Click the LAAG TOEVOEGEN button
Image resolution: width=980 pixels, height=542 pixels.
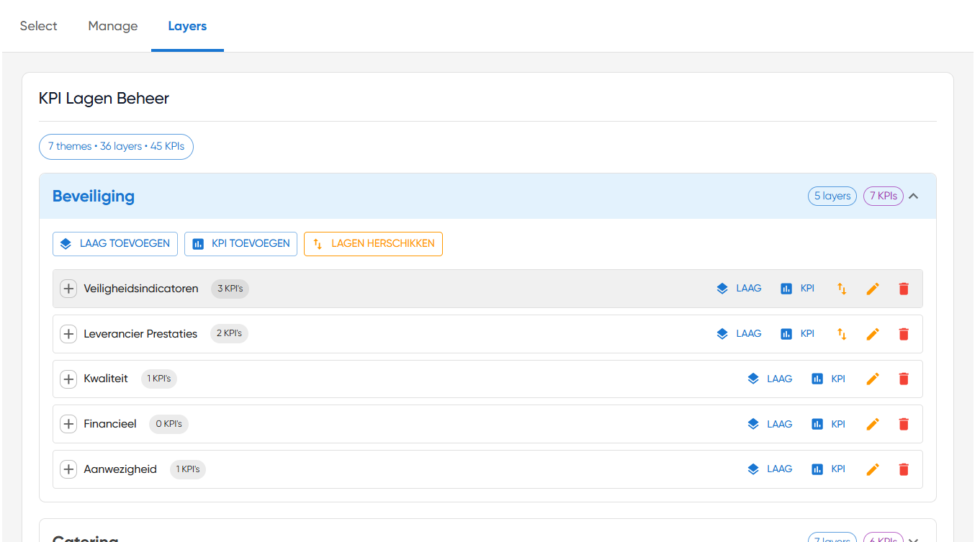115,243
